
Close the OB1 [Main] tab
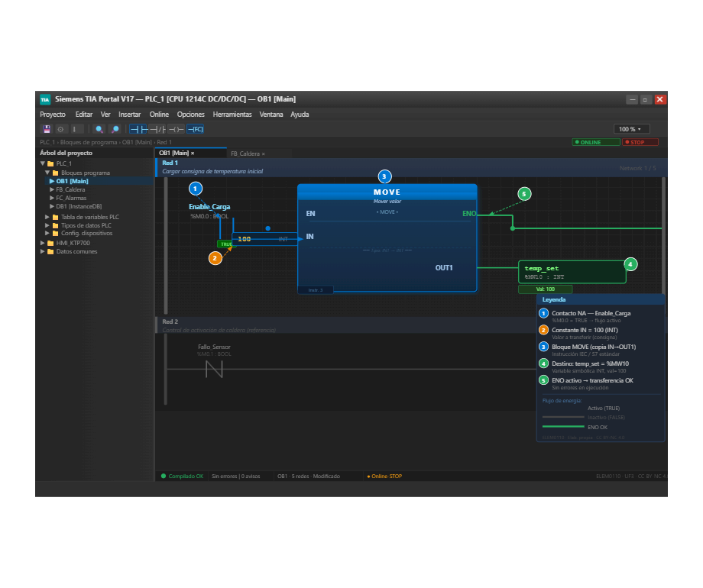193,153
